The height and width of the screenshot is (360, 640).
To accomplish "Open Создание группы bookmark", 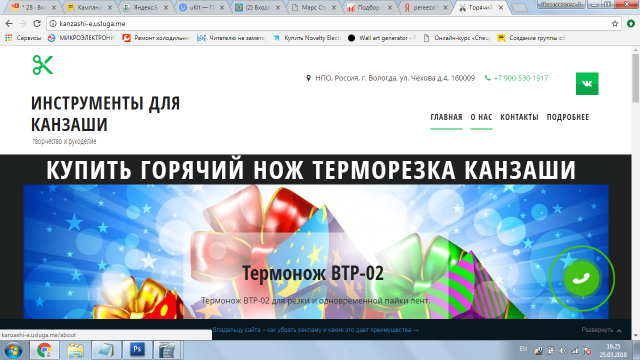I will click(x=531, y=38).
